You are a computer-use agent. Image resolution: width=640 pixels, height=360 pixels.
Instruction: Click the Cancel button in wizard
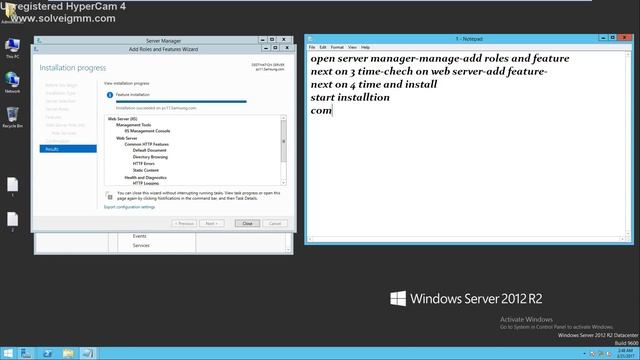coord(275,223)
